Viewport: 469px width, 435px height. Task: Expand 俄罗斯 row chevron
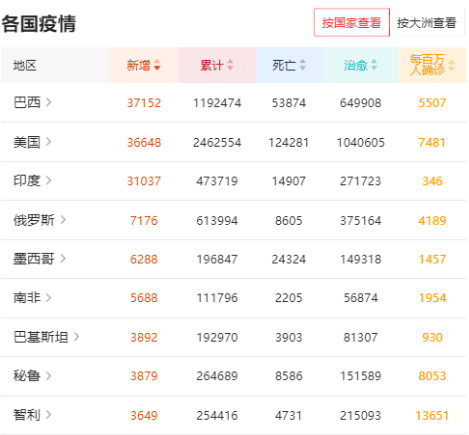[x=63, y=220]
